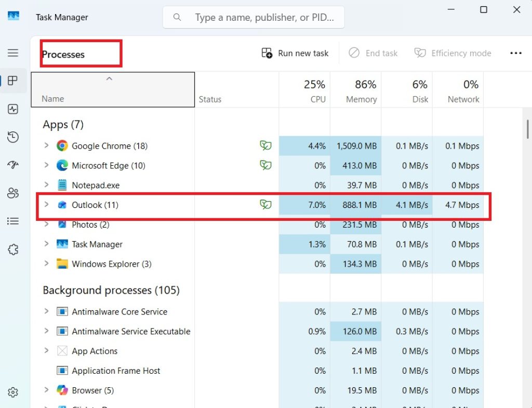Click Chrome's efficiency mode leaf icon
This screenshot has height=408, width=532.
point(265,146)
